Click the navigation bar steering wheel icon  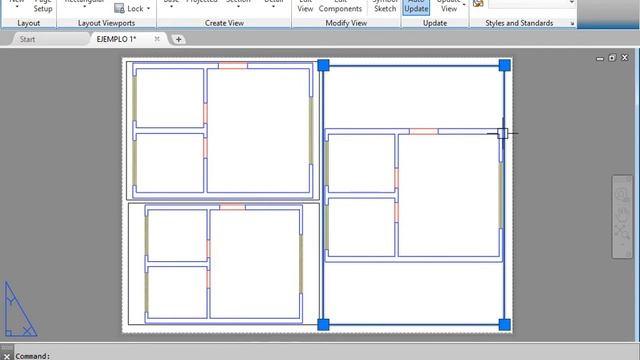coord(622,195)
